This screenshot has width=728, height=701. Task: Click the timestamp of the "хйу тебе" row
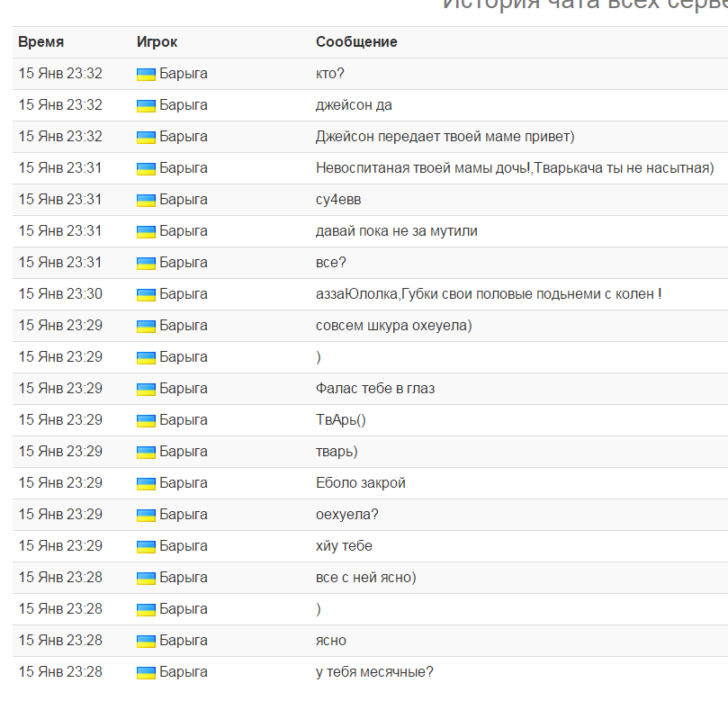tap(60, 546)
